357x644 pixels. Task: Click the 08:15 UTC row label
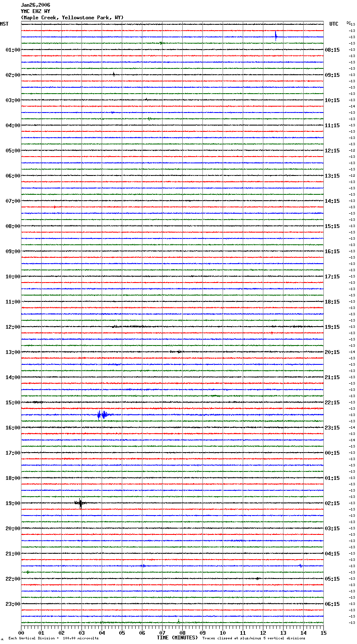pyautogui.click(x=332, y=50)
